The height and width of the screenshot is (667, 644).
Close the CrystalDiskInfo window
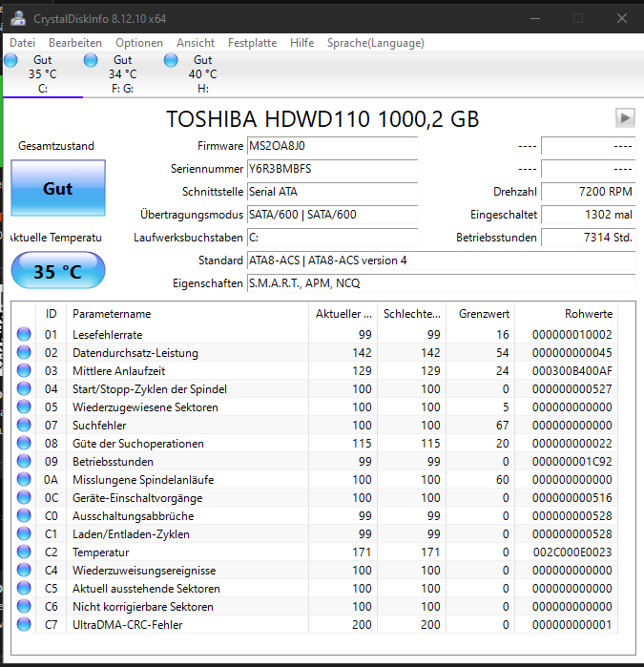[622, 18]
